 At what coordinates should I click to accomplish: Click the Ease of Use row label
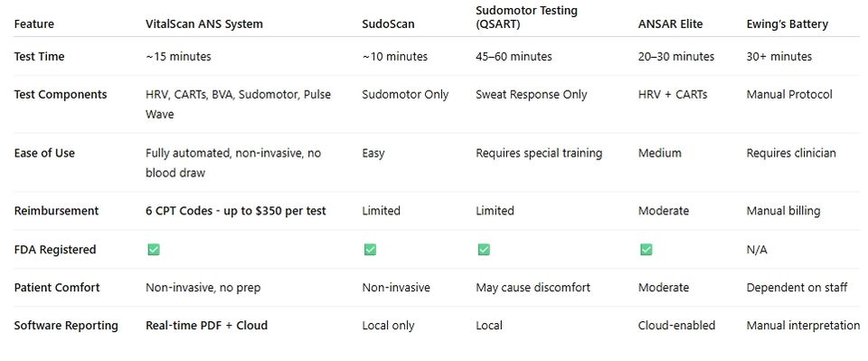(44, 154)
